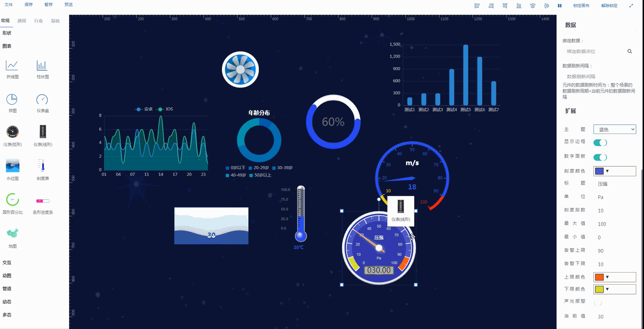Image resolution: width=644 pixels, height=329 pixels.
Task: Select the 水位图 water level component
Action: (x=12, y=170)
